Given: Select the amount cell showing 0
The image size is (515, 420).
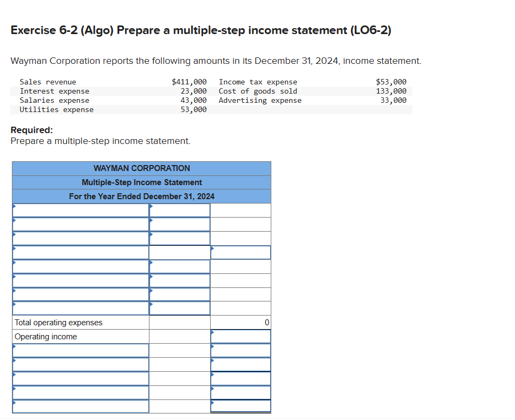Looking at the screenshot, I should 240,322.
